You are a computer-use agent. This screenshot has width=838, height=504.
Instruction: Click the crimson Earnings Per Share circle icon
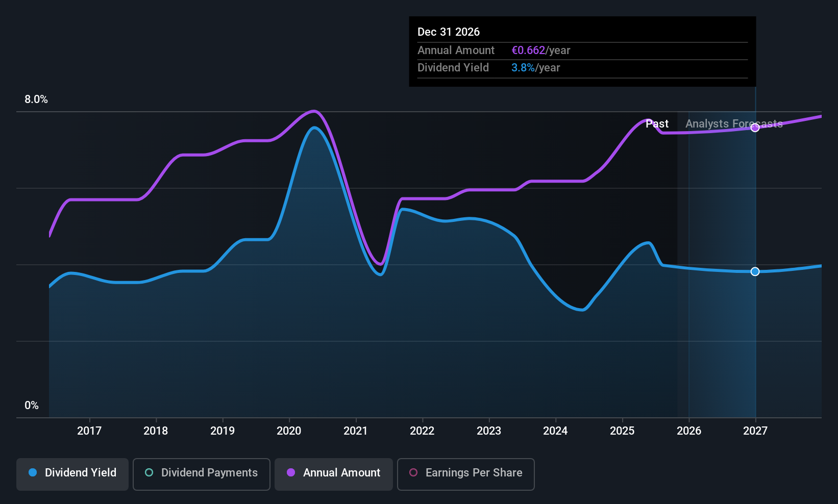pyautogui.click(x=413, y=473)
